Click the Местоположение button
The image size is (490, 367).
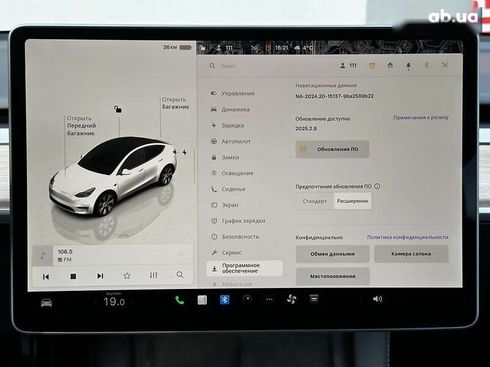tap(332, 276)
